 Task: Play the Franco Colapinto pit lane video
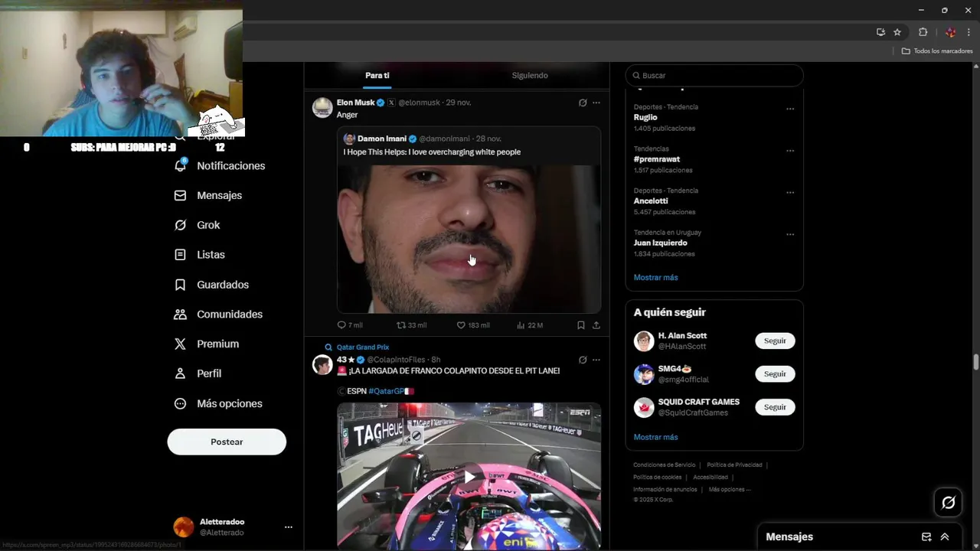click(x=469, y=478)
